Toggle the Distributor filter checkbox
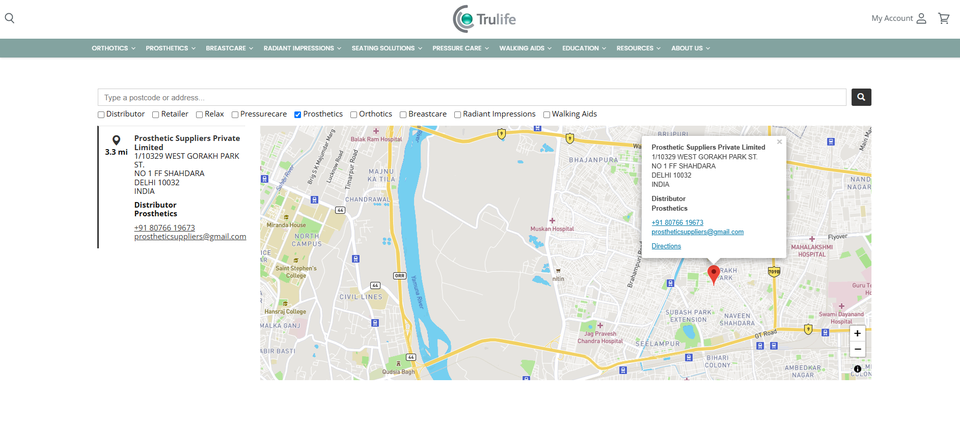960x429 pixels. [x=101, y=114]
